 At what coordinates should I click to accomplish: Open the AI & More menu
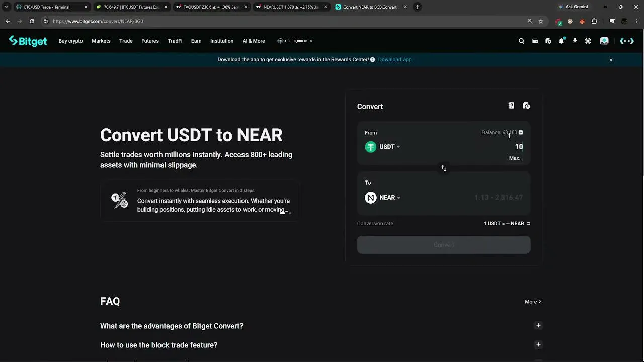coord(254,41)
